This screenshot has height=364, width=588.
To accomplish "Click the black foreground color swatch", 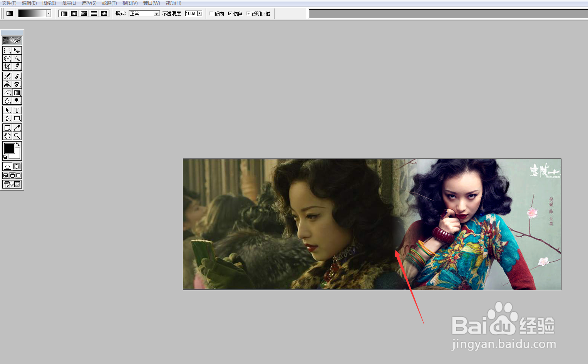I will click(x=9, y=148).
